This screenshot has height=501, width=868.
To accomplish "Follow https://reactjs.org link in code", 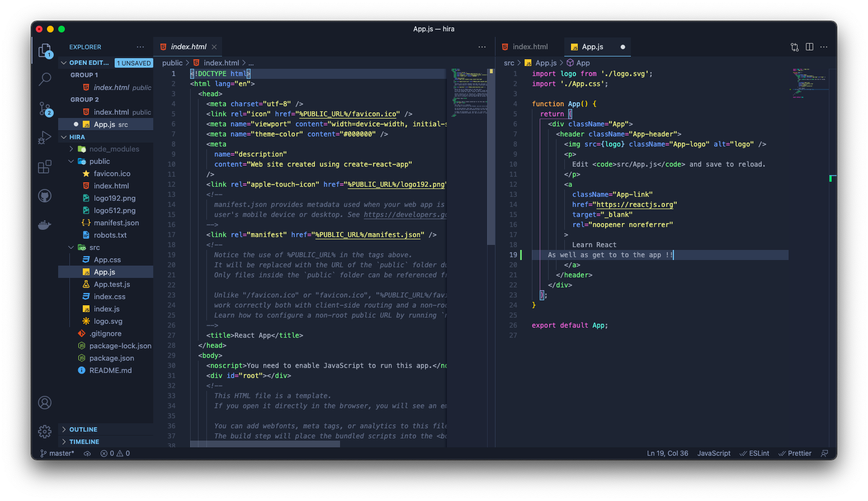I will [x=635, y=205].
